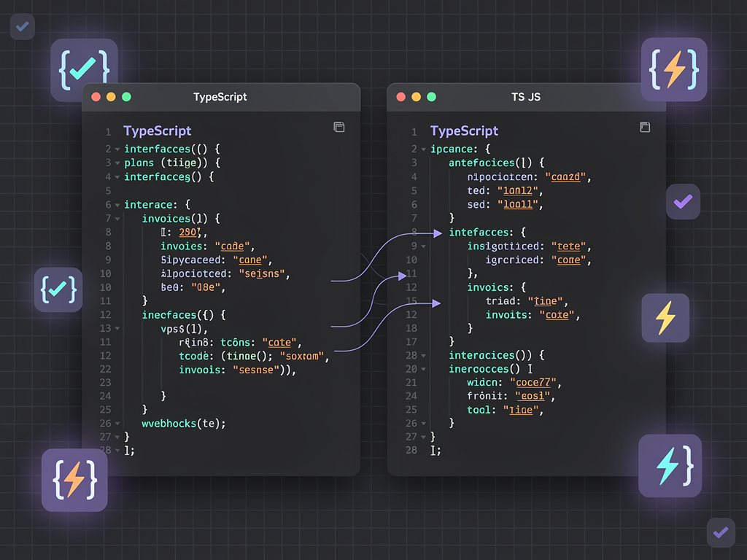Image resolution: width=747 pixels, height=560 pixels.
Task: Click the 'interfacces(() {' line
Action: [x=172, y=149]
